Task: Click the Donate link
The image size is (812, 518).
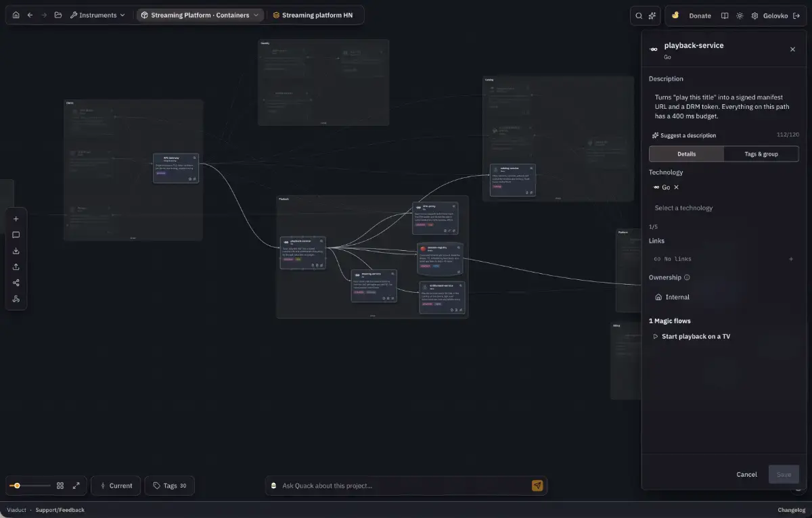Action: point(700,16)
